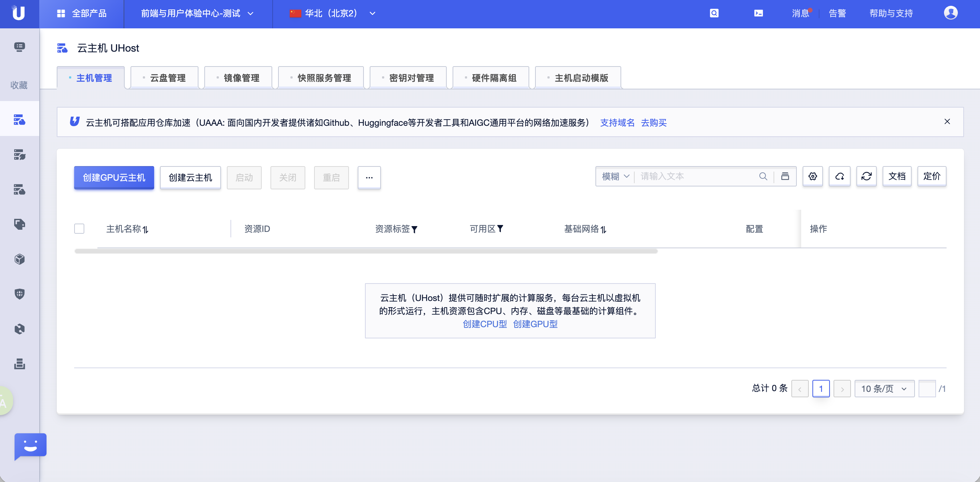Open the sidebar disk tag icon
Screen dimensions: 980x482
coord(19,224)
